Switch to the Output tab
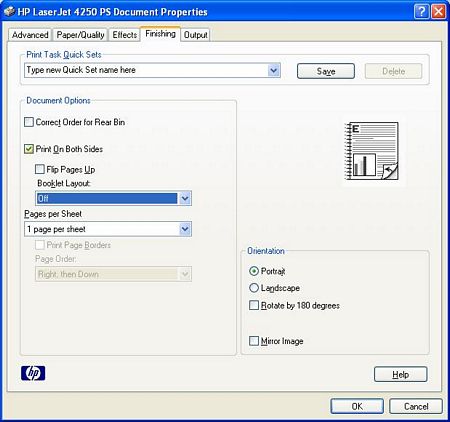The width and height of the screenshot is (450, 422). tap(196, 35)
